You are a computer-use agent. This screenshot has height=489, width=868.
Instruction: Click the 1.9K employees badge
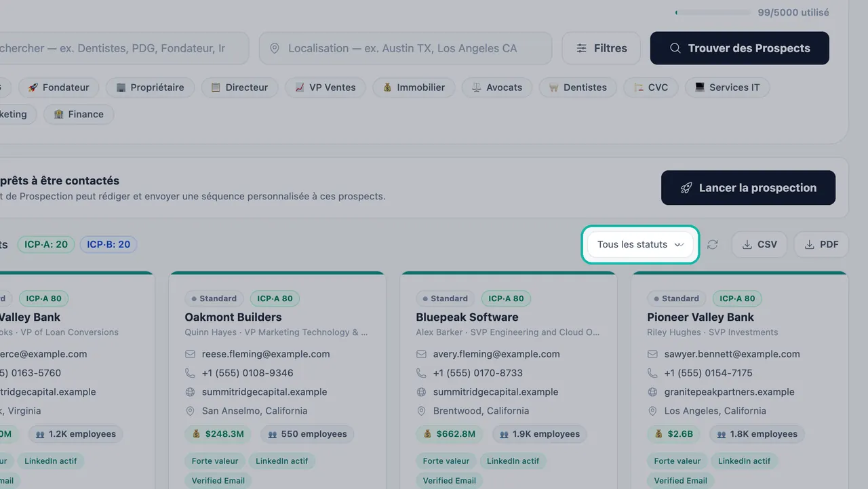[540, 434]
